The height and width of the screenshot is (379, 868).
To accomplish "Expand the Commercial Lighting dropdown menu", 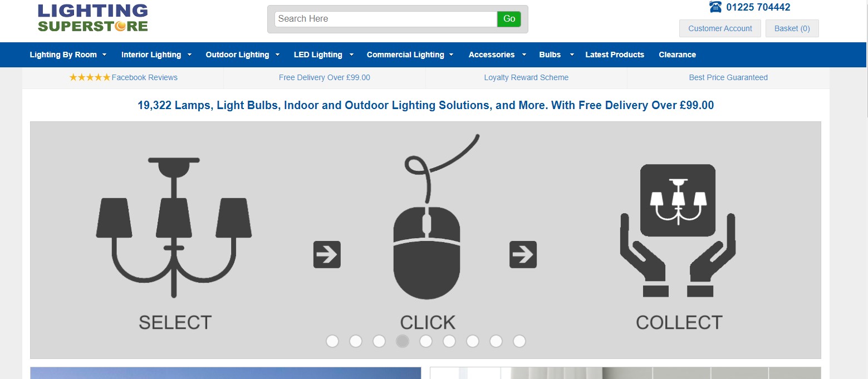I will (410, 55).
